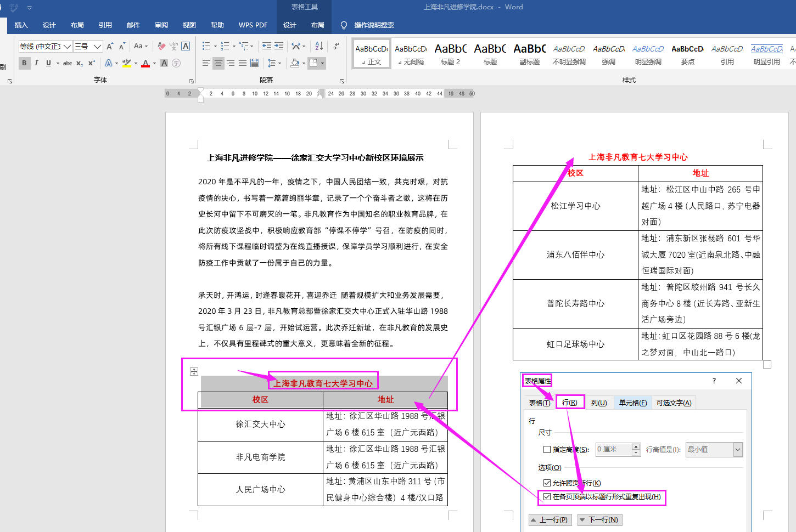Open 审阅 ribbon tab
The image size is (796, 532).
point(161,25)
